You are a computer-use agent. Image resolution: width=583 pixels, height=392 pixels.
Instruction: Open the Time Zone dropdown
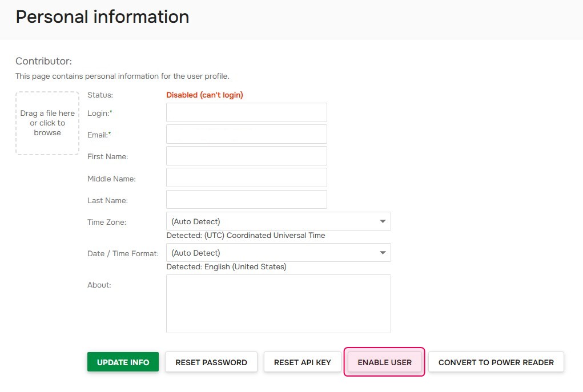pyautogui.click(x=278, y=221)
